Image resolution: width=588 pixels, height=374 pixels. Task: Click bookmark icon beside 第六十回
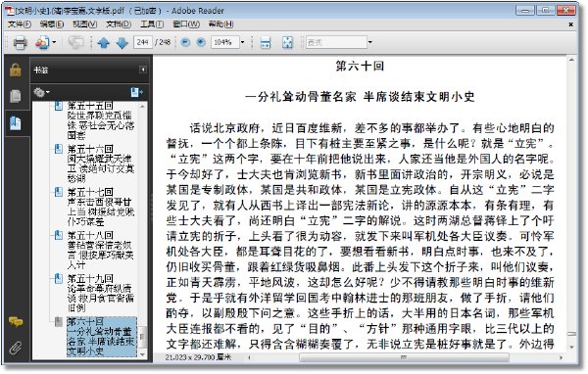point(59,321)
